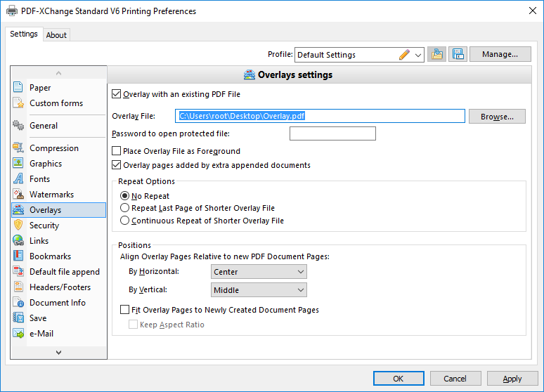This screenshot has height=392, width=544.
Task: Toggle Overlay with an existing PDF File
Action: (117, 94)
